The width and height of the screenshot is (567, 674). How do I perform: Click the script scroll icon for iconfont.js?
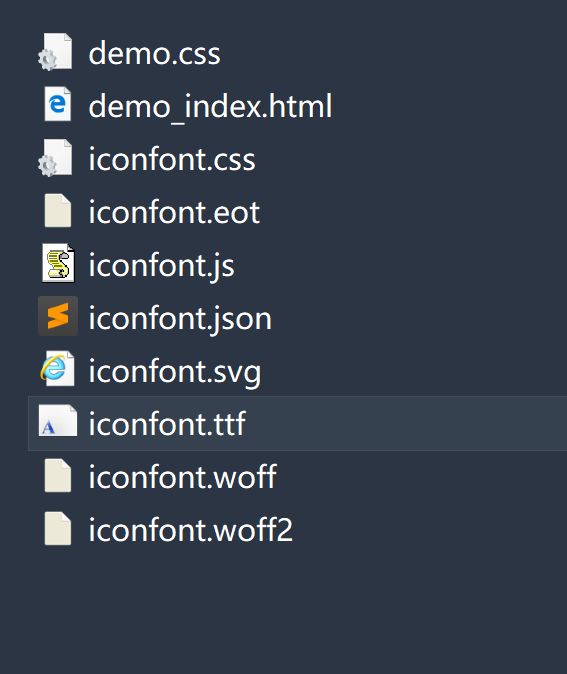58,263
